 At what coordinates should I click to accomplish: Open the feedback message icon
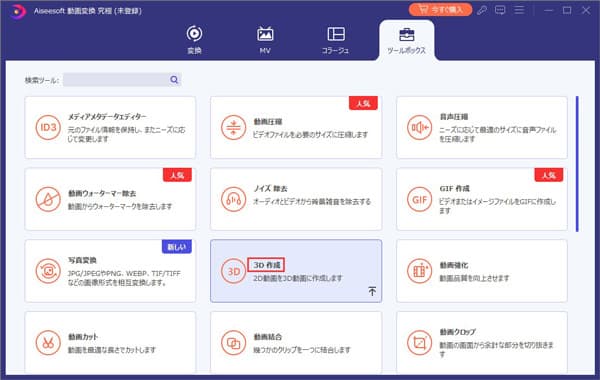pos(500,10)
